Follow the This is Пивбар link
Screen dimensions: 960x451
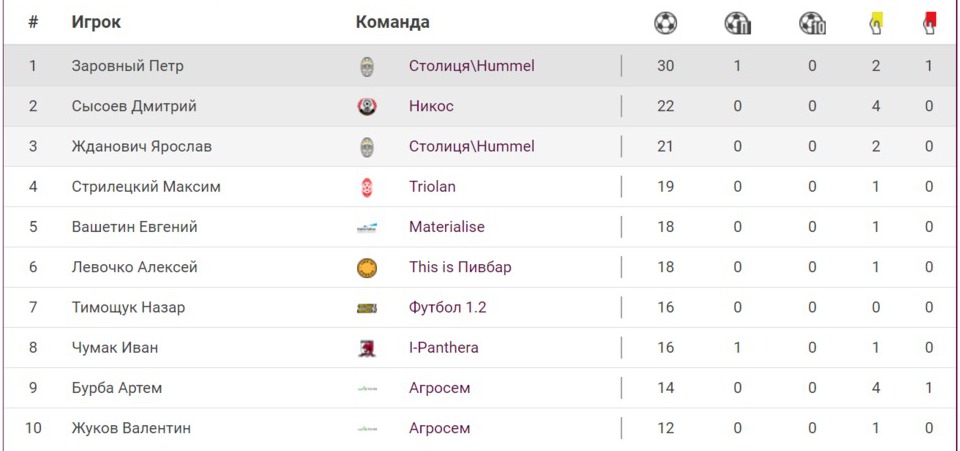[460, 268]
